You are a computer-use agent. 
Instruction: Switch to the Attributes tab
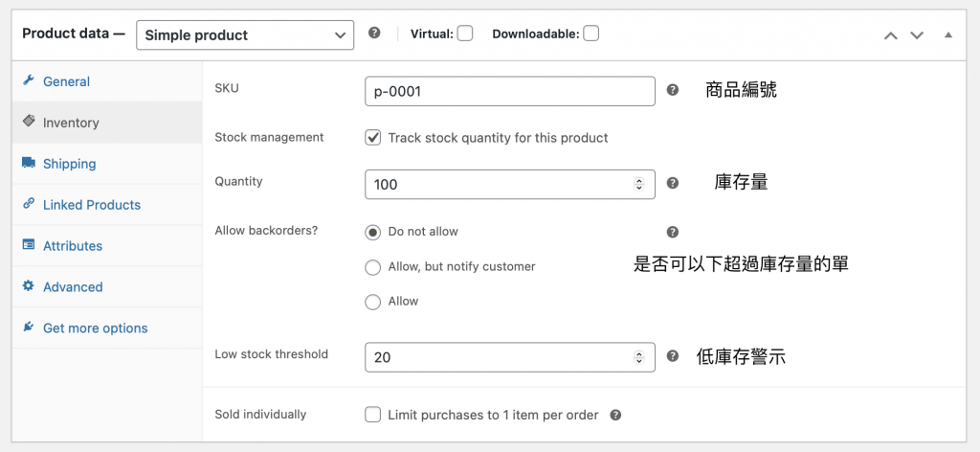[72, 246]
